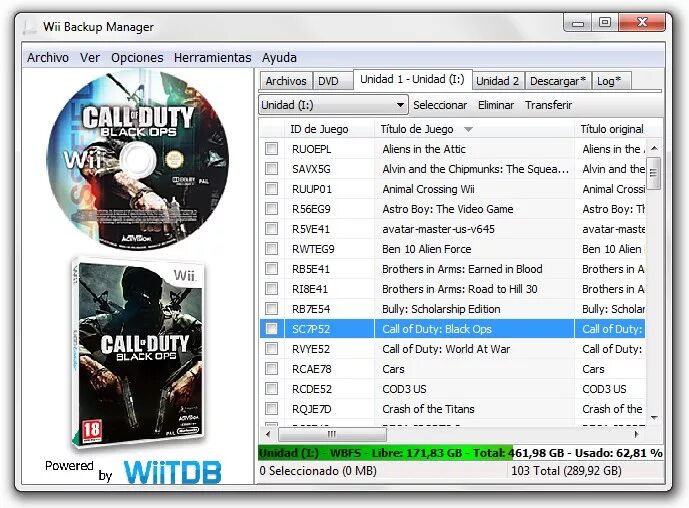Select game ID RI8E41
The height and width of the screenshot is (508, 689).
click(x=310, y=289)
